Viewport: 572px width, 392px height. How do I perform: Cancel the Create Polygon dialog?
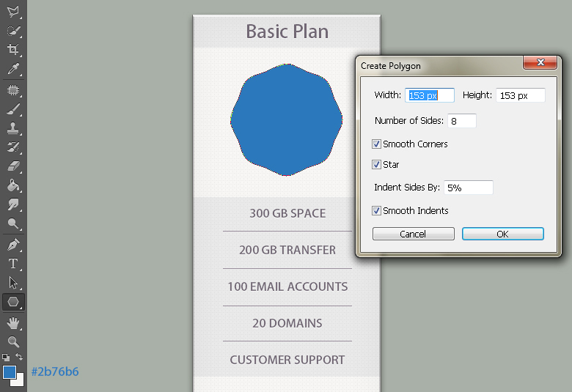[413, 234]
